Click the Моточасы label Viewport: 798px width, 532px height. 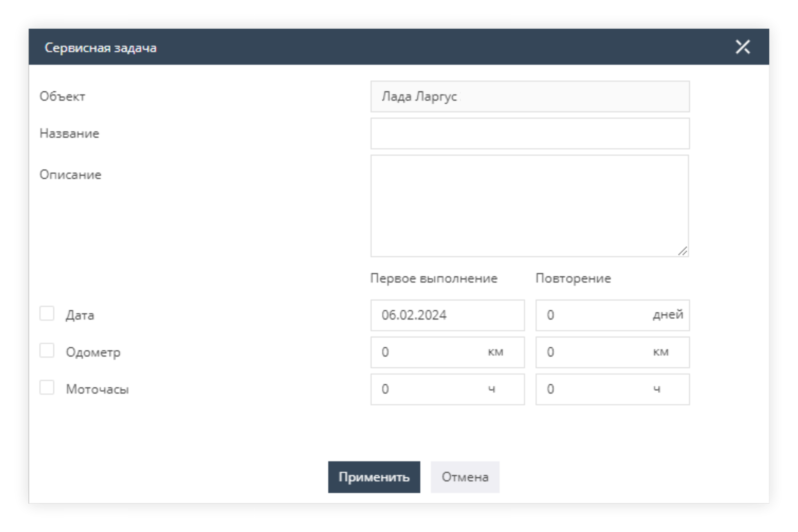[x=97, y=389]
